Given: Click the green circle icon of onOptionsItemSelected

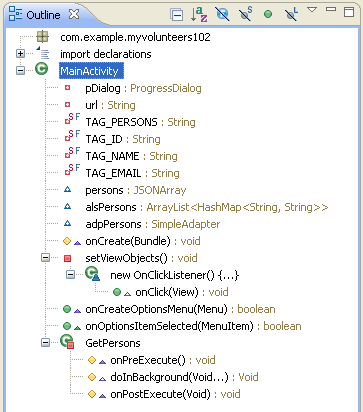Looking at the screenshot, I should point(67,326).
